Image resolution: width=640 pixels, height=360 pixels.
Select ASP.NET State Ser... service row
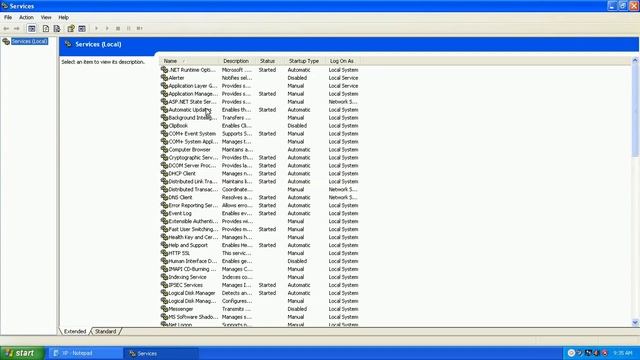tap(260, 102)
